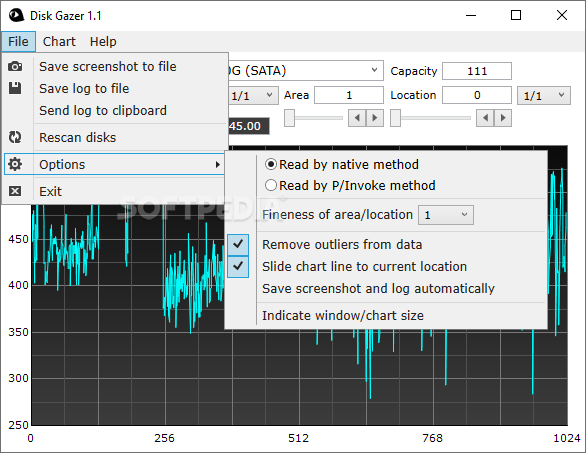The image size is (586, 453).
Task: Open the File menu
Action: coord(18,41)
